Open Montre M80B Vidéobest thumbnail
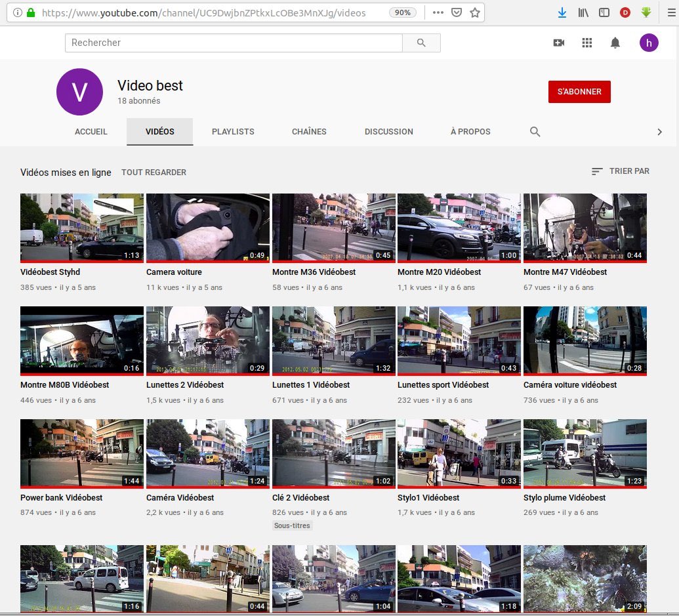This screenshot has width=679, height=616. coord(82,340)
